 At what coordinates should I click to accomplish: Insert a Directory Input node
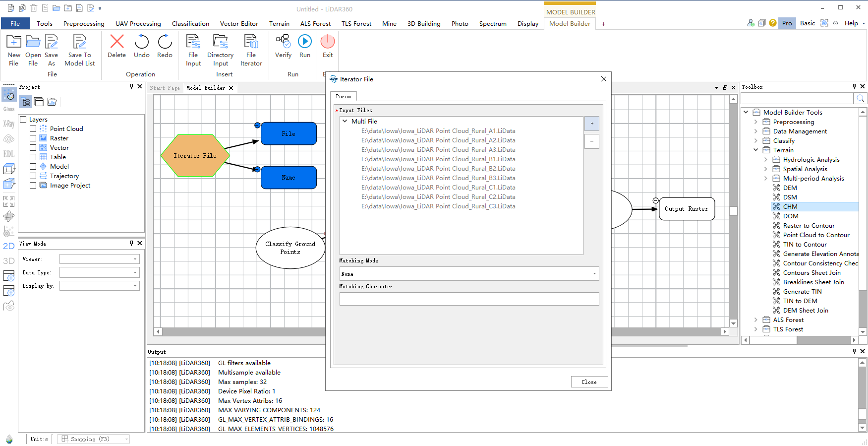220,50
